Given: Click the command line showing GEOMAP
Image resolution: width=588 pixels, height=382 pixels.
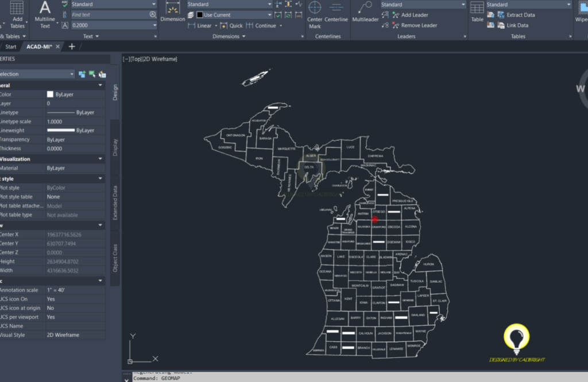Looking at the screenshot, I should (360, 378).
